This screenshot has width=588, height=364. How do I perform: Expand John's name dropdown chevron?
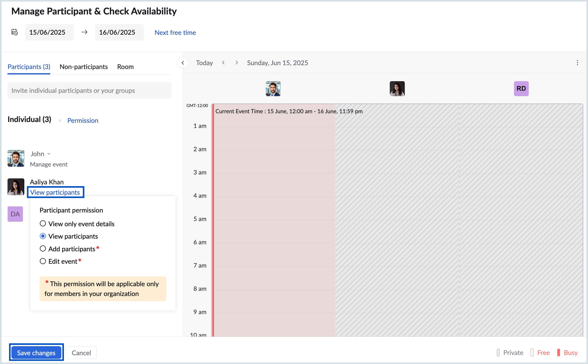(49, 154)
